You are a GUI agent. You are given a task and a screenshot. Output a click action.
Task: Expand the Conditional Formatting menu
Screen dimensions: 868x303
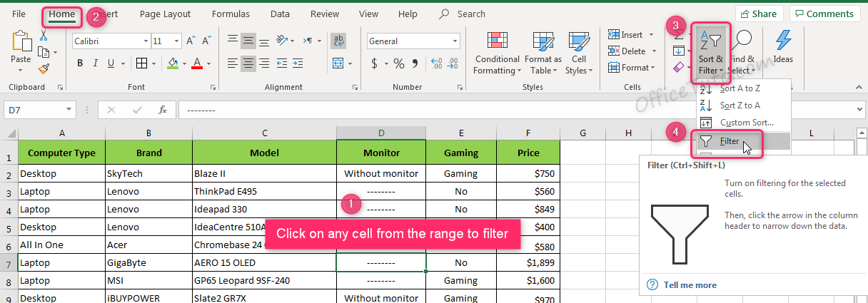pyautogui.click(x=498, y=52)
